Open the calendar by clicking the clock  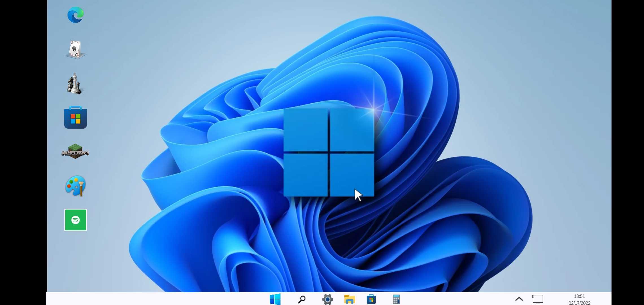click(580, 297)
